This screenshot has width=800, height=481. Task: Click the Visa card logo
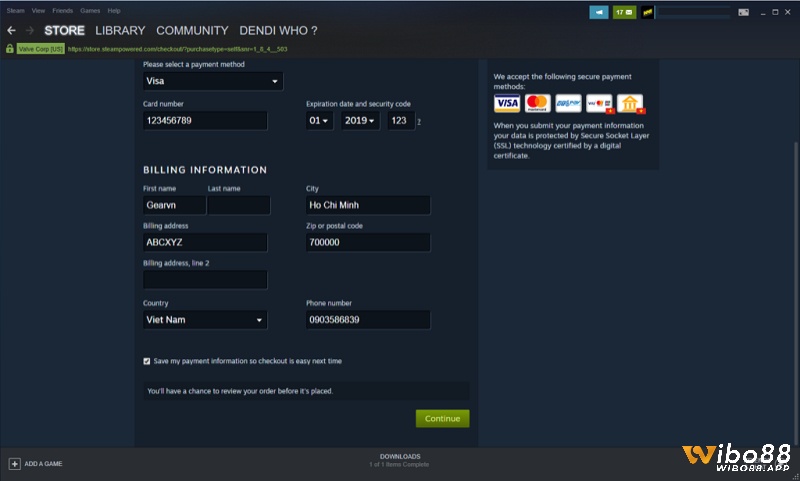507,104
